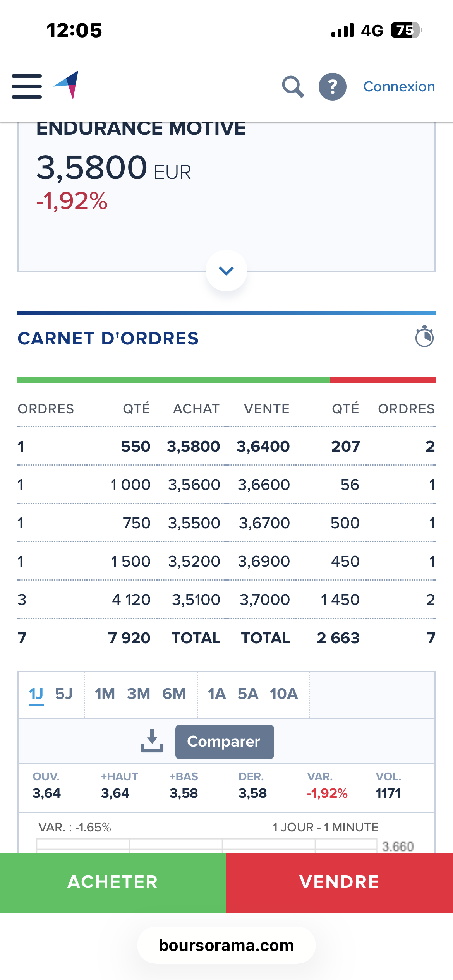Choose the 1M chart period
Image resolution: width=453 pixels, height=980 pixels.
click(x=105, y=694)
